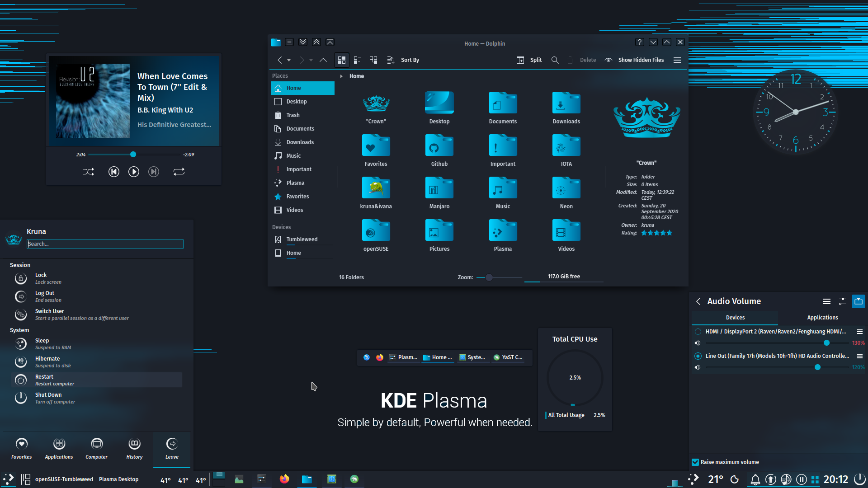Image resolution: width=868 pixels, height=488 pixels.
Task: Go back from Audio Volume panel
Action: pos(698,301)
